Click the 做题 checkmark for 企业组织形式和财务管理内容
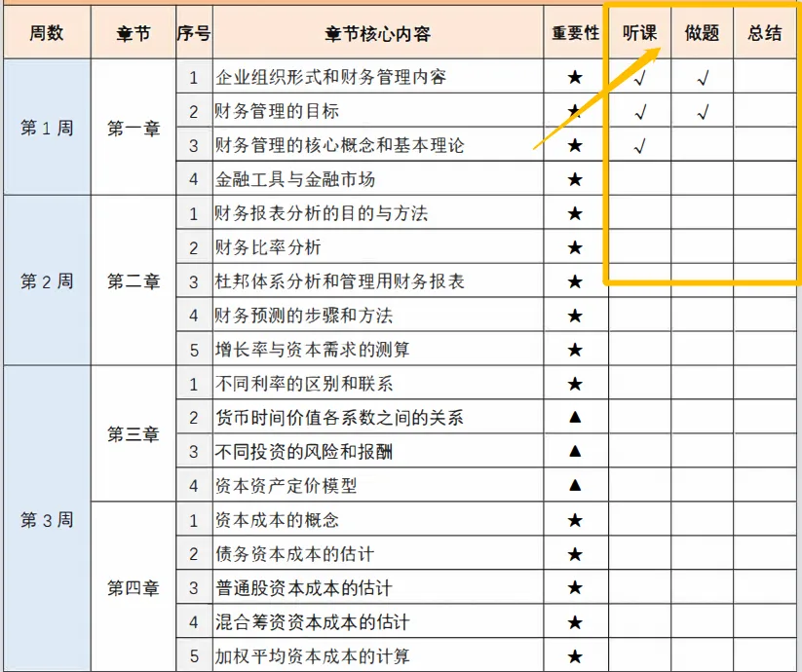802x672 pixels. pos(703,78)
